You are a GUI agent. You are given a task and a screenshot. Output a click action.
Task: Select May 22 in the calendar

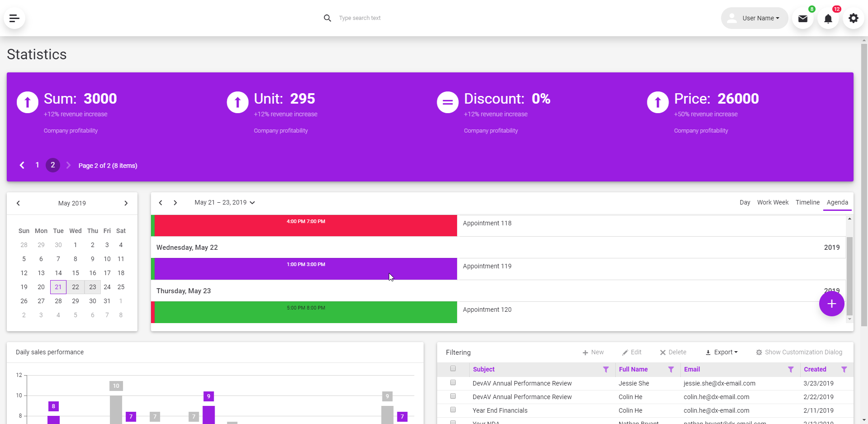click(x=75, y=287)
